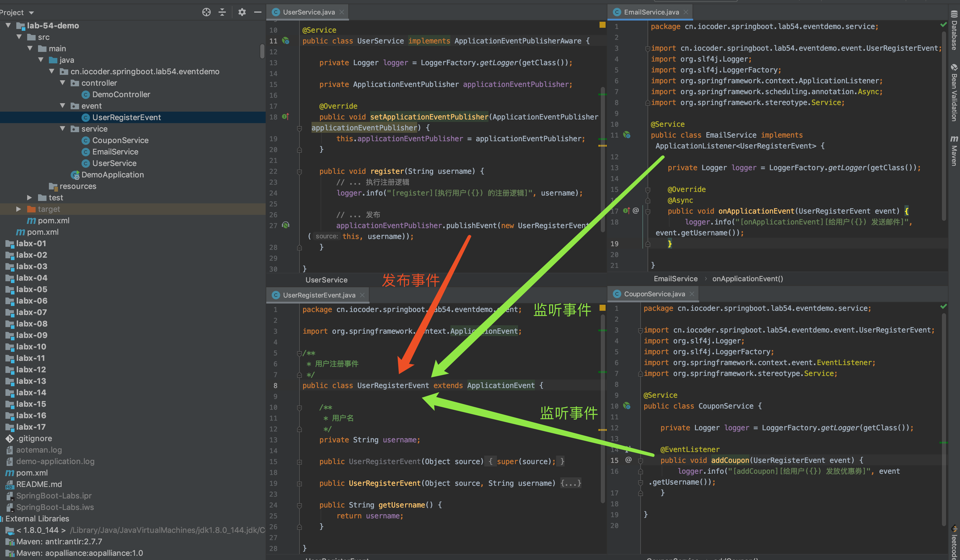960x560 pixels.
Task: Open the Scroll from Source icon in Project toolbar
Action: pyautogui.click(x=206, y=12)
